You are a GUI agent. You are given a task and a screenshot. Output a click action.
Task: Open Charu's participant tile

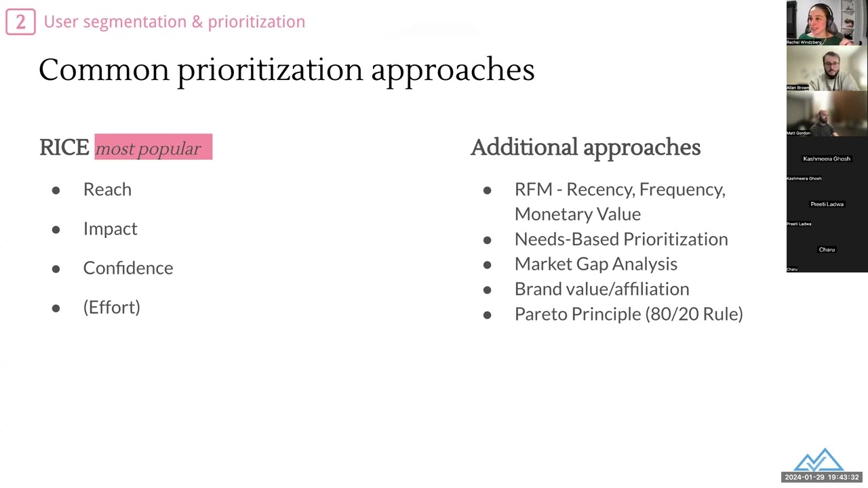(x=827, y=249)
